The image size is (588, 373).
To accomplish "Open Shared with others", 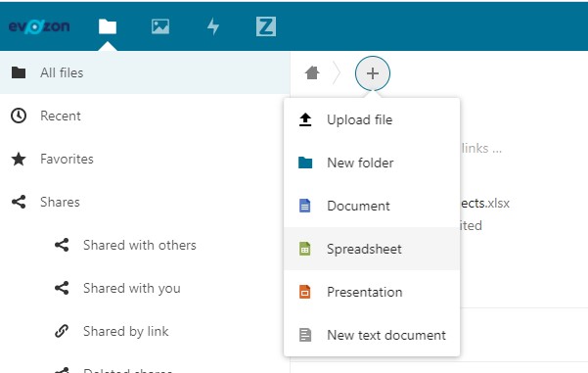I will pyautogui.click(x=145, y=245).
